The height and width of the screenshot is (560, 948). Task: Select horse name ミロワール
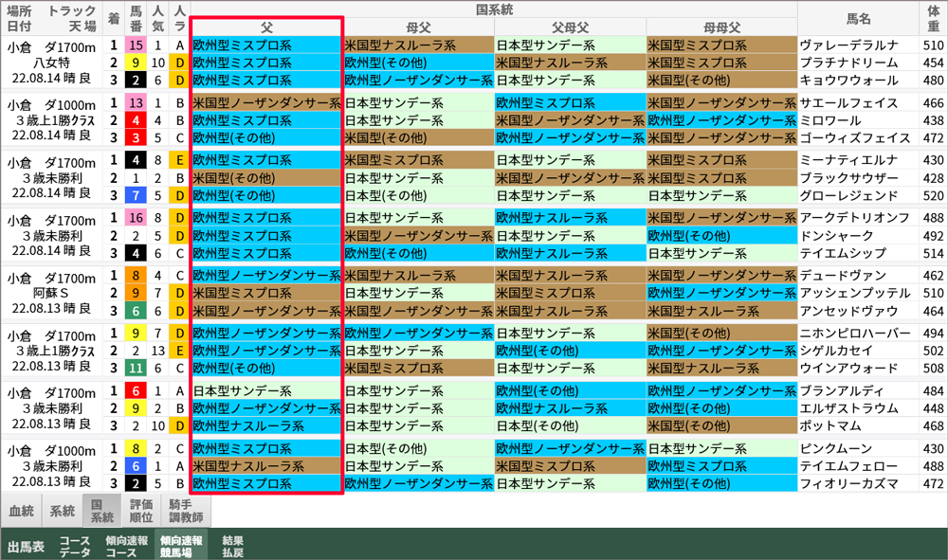click(x=830, y=121)
